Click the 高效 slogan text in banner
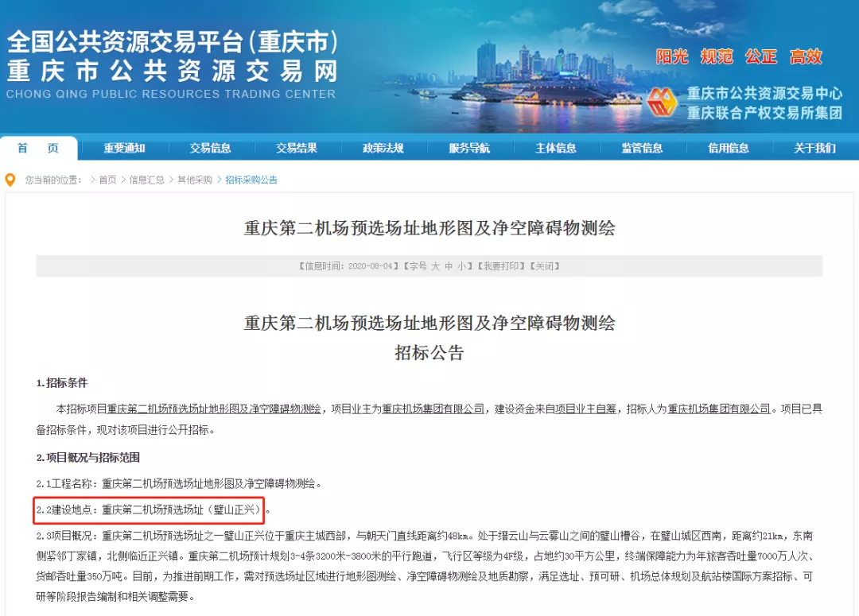859x616 pixels. (x=806, y=56)
